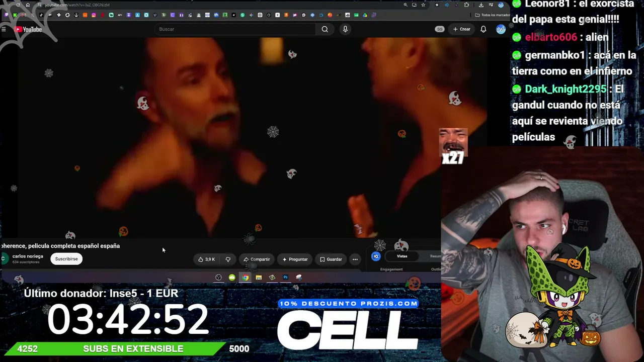The width and height of the screenshot is (644, 362).
Task: Click the YouTube Buscar search field
Action: [235, 29]
